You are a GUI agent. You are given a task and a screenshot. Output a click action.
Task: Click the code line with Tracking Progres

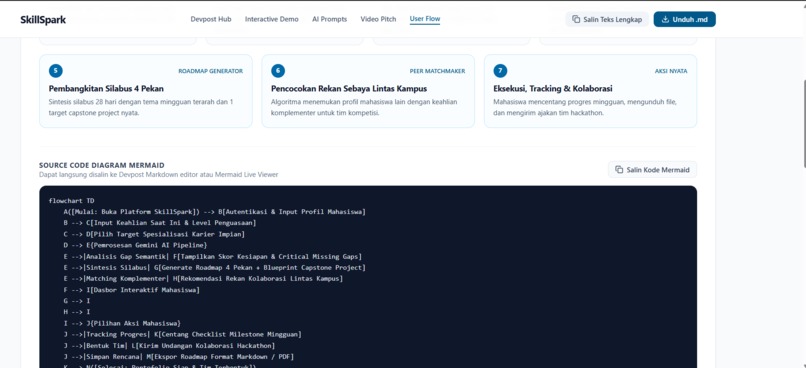click(182, 335)
